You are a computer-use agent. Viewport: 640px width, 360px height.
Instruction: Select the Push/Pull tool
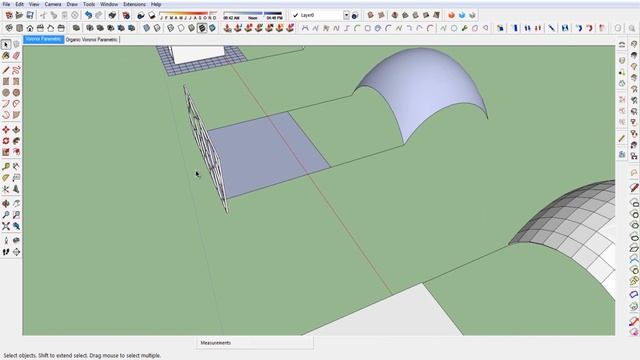(x=16, y=130)
